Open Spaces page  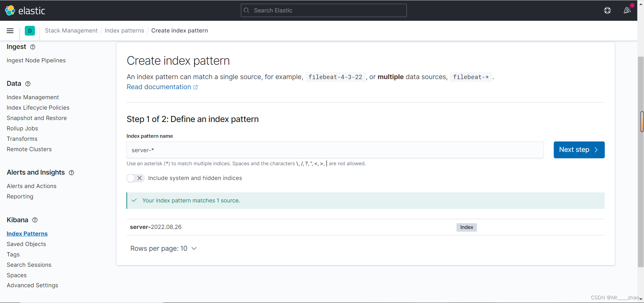16,275
